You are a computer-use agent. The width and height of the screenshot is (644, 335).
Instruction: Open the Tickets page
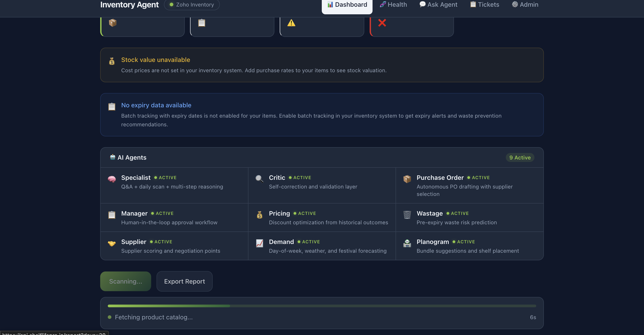[484, 4]
